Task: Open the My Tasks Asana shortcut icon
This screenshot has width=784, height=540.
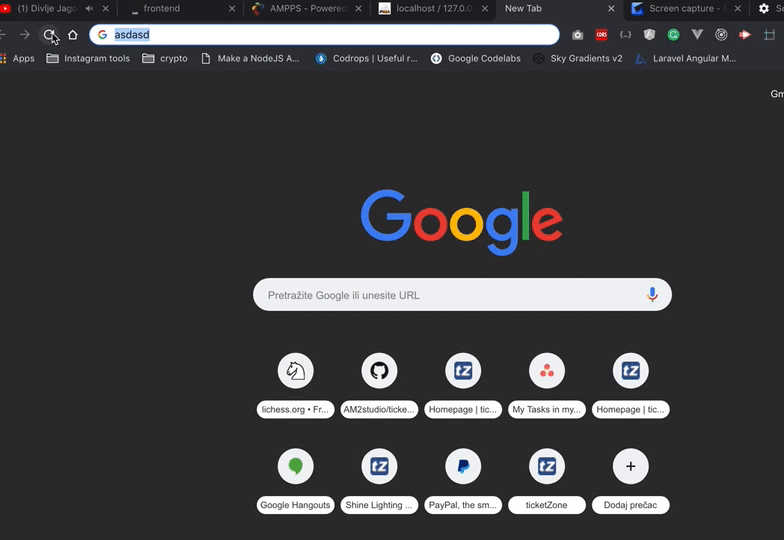Action: pyautogui.click(x=547, y=370)
